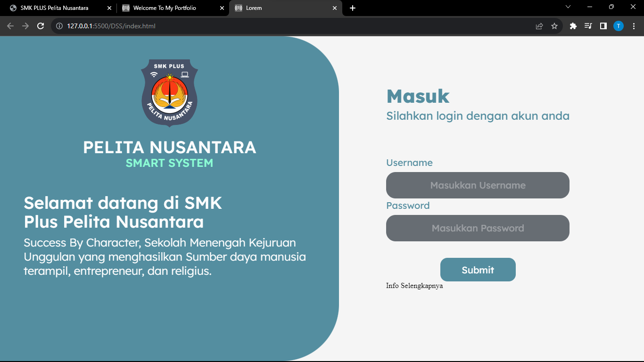Screen dimensions: 644x362
Task: Open the Chrome three-dot menu
Action: coord(634,26)
